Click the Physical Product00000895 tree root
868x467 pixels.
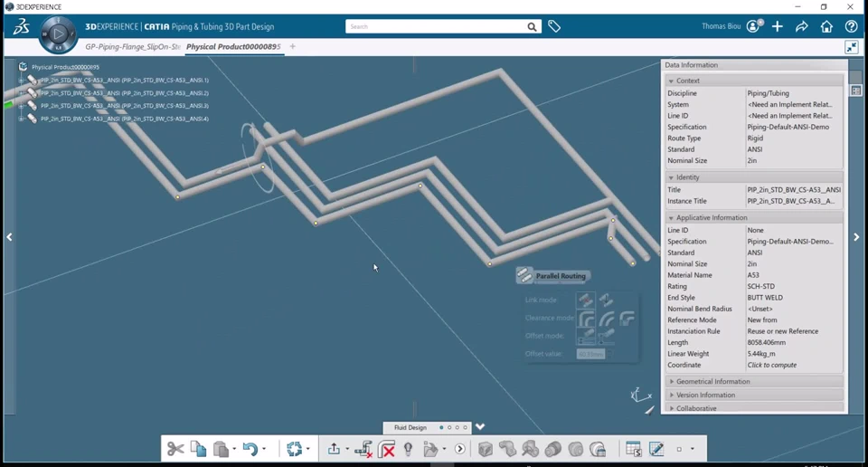(x=65, y=67)
